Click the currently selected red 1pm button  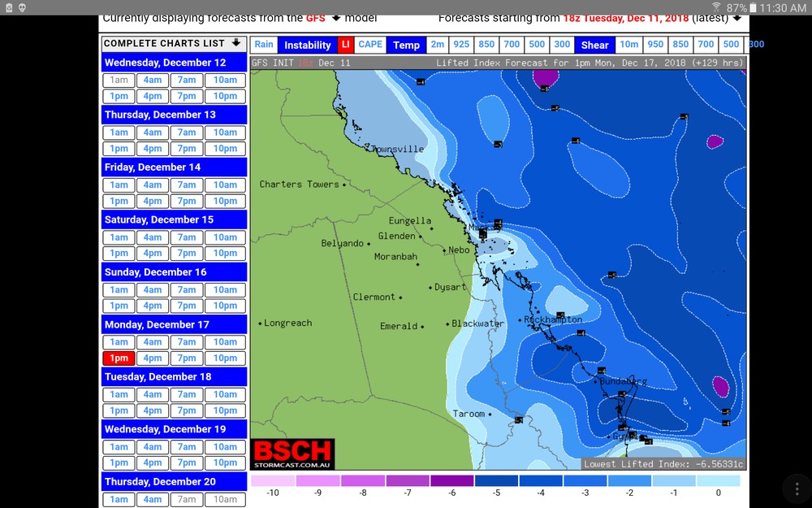pyautogui.click(x=119, y=358)
